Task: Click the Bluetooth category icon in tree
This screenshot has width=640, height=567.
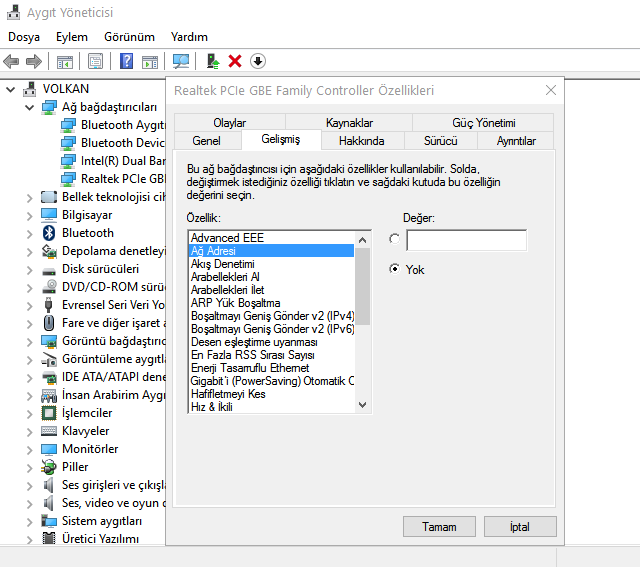Action: coord(49,233)
